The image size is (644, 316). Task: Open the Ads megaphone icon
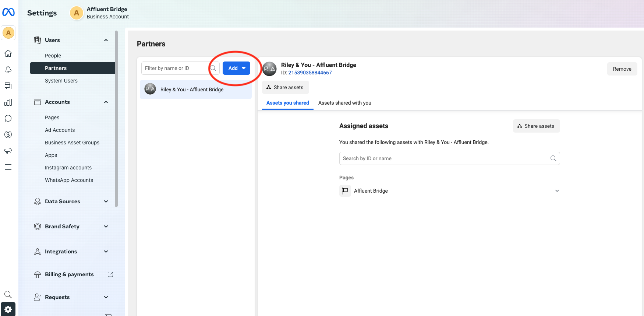pyautogui.click(x=8, y=151)
